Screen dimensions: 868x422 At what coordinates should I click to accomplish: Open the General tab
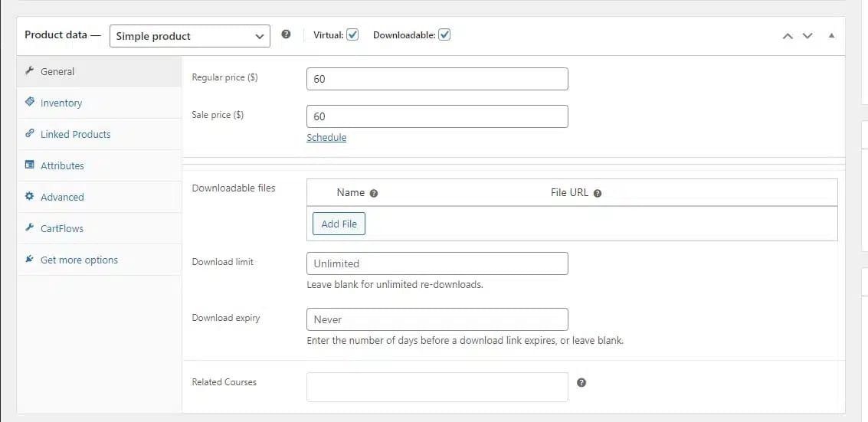tap(99, 71)
